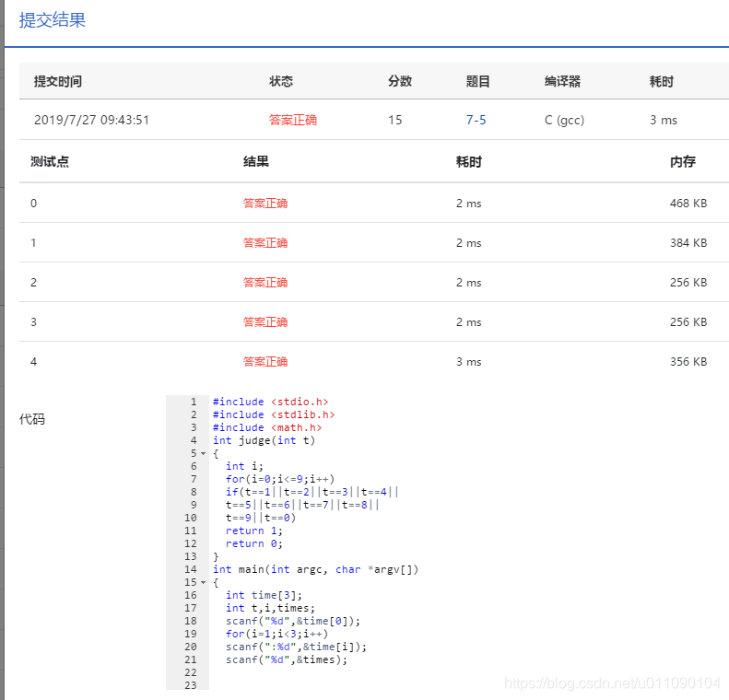Click 答案正确 result for test point 1
The height and width of the screenshot is (700, 729).
265,242
